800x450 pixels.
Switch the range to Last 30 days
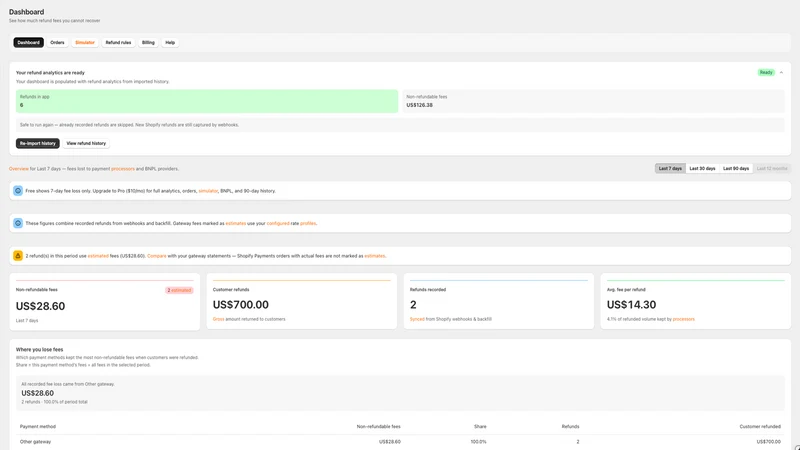tap(702, 168)
